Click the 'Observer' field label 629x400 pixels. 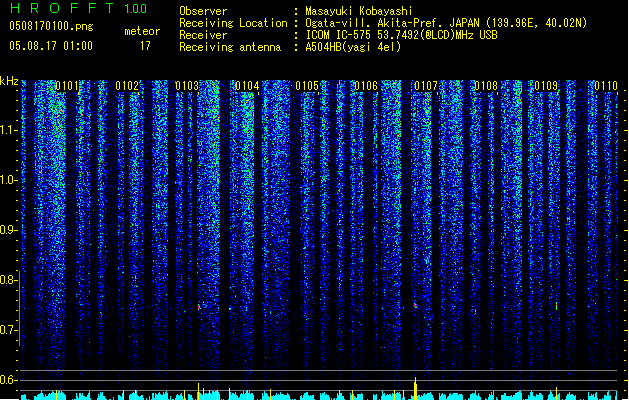pos(203,11)
